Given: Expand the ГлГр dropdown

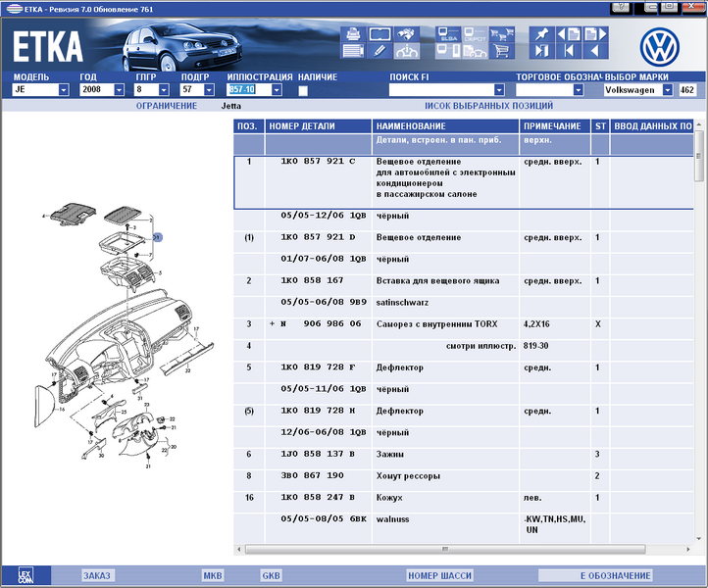Looking at the screenshot, I should [x=164, y=90].
